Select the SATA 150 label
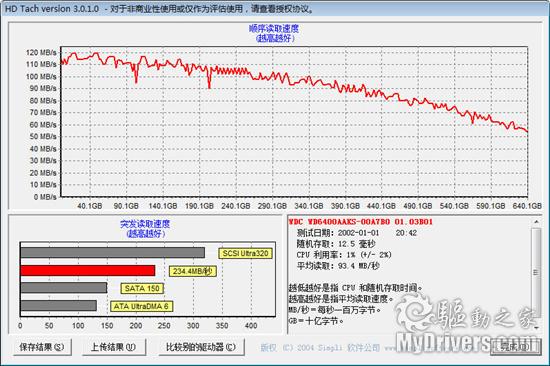The image size is (550, 366). (x=142, y=288)
